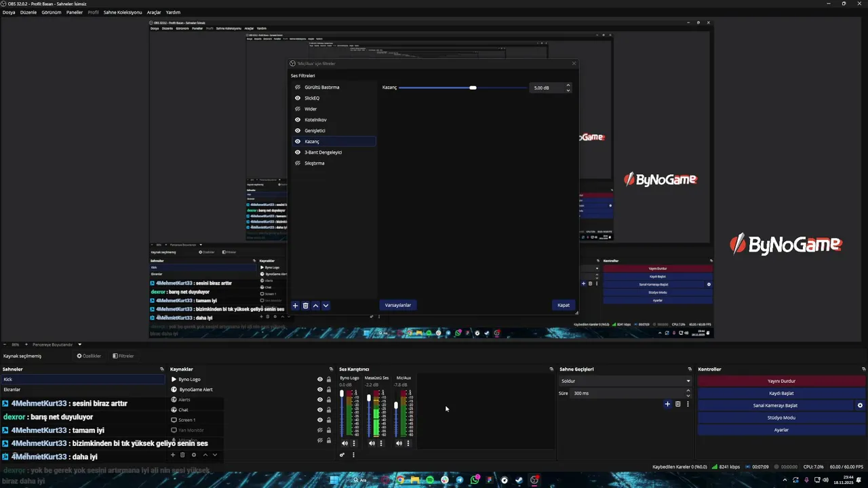
Task: Open the Düzenle menu
Action: 28,12
